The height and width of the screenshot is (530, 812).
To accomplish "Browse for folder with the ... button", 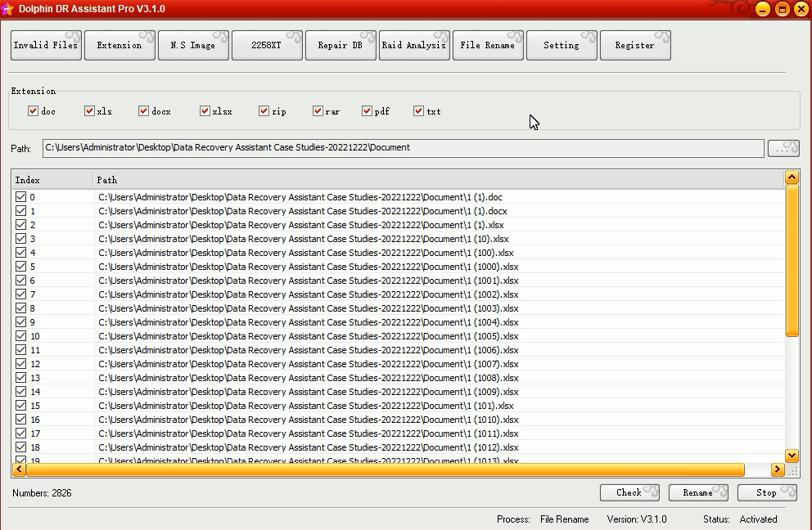I will tap(783, 148).
